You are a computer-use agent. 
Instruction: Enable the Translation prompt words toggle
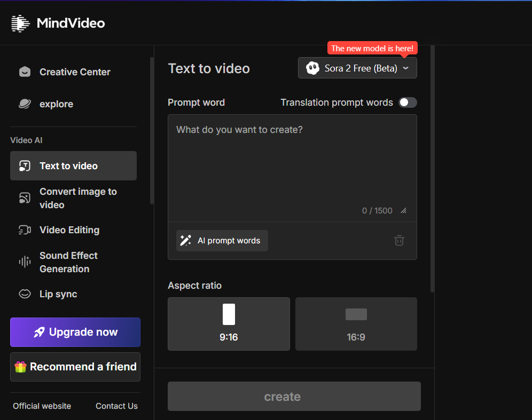point(408,102)
